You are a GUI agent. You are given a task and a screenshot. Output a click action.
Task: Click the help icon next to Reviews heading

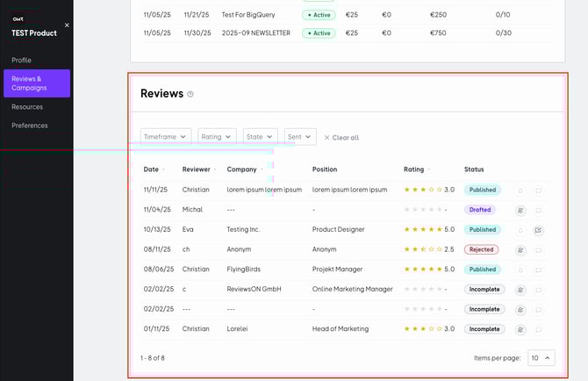(x=190, y=94)
